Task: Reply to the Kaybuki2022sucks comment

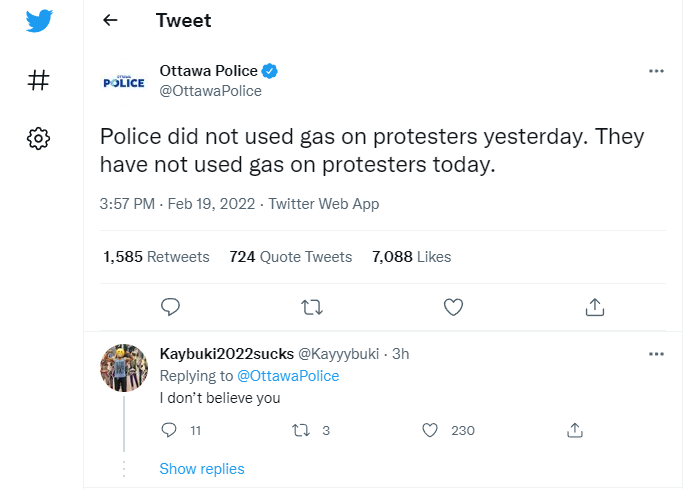Action: point(169,430)
